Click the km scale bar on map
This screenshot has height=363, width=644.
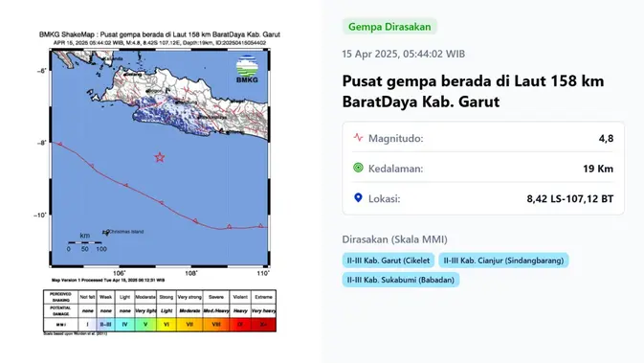click(x=85, y=242)
